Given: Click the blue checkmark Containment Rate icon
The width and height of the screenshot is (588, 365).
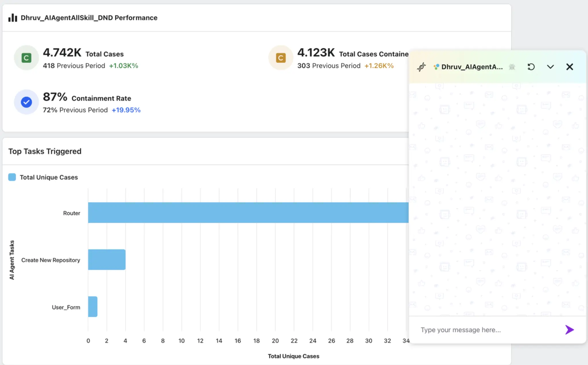Looking at the screenshot, I should click(x=26, y=102).
